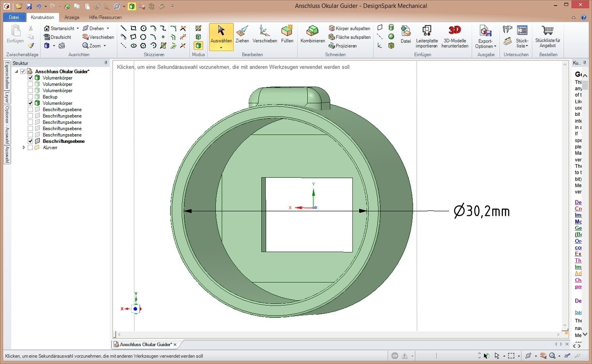Toggle the Kurven folder checkbox
The width and height of the screenshot is (592, 364).
pos(30,148)
